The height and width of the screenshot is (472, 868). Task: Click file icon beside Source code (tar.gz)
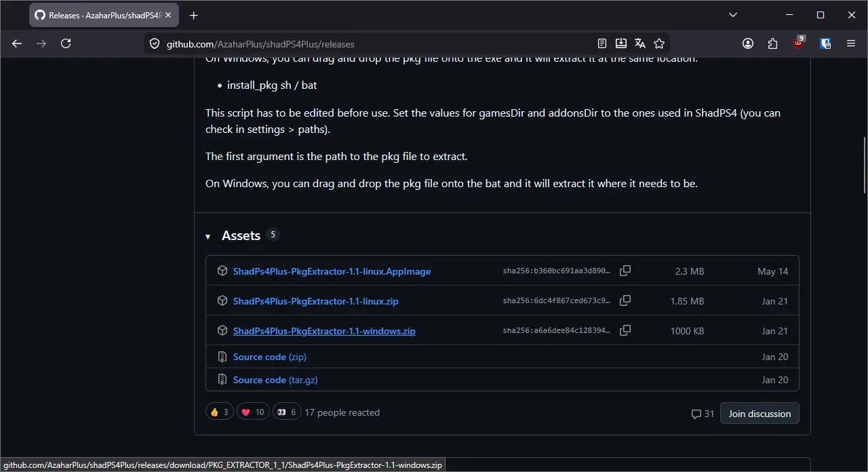(222, 380)
